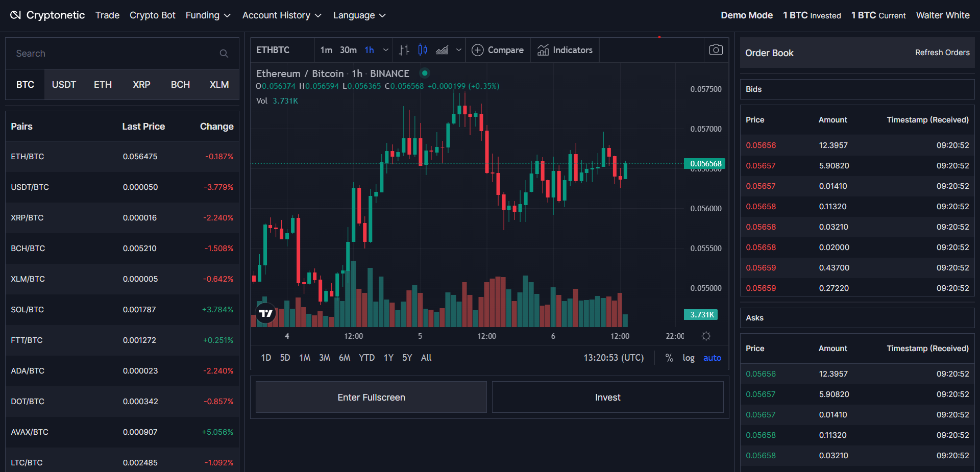Toggle percentage scale on chart
The image size is (980, 472).
(669, 358)
